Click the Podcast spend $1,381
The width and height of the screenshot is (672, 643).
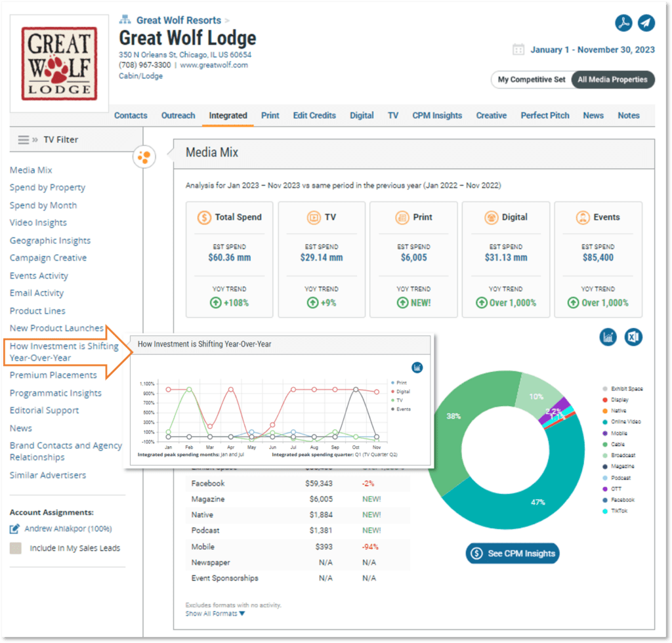click(321, 531)
